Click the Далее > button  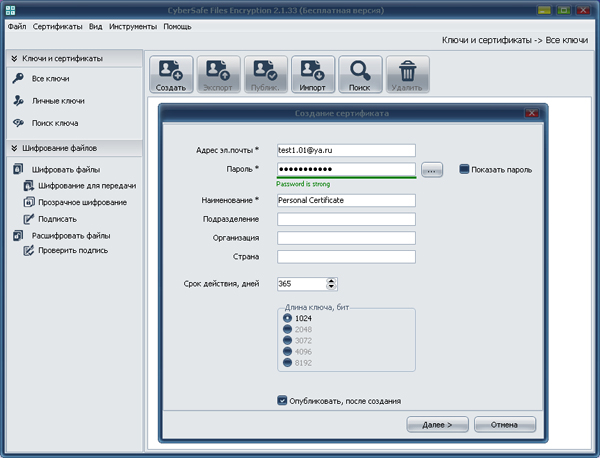[437, 425]
